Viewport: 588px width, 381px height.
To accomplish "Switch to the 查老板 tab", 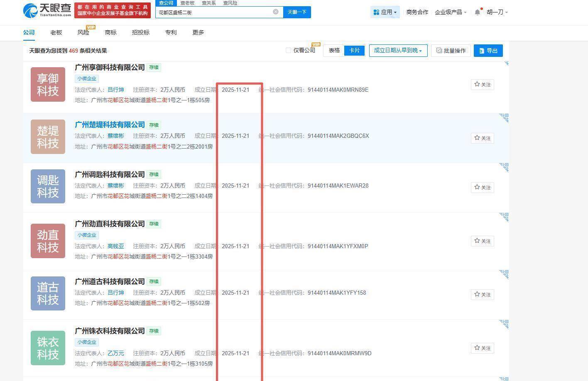I will pos(187,3).
